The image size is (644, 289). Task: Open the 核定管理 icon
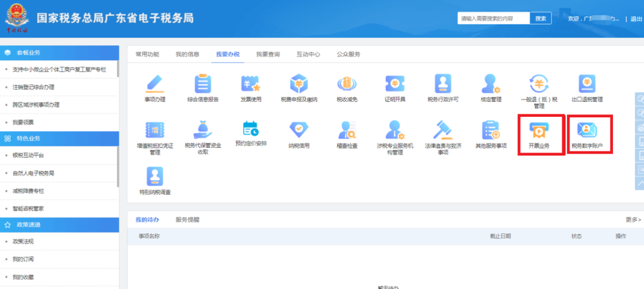coord(491,84)
